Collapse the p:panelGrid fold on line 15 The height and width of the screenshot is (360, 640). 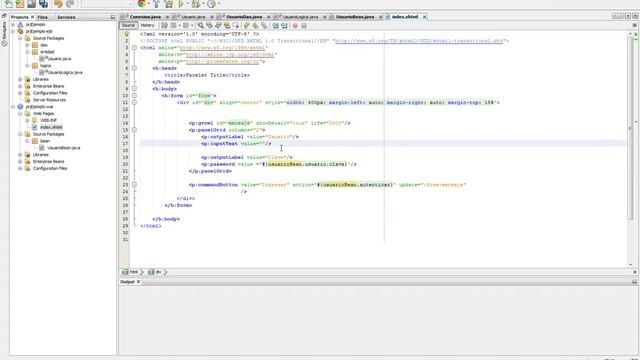[134, 130]
